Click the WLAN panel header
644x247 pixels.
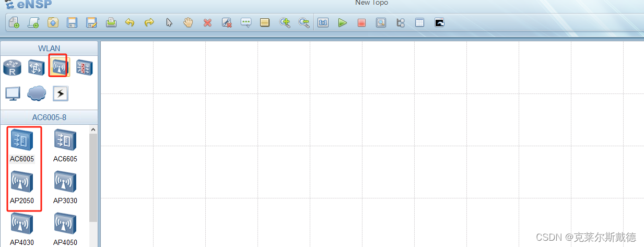[x=49, y=48]
